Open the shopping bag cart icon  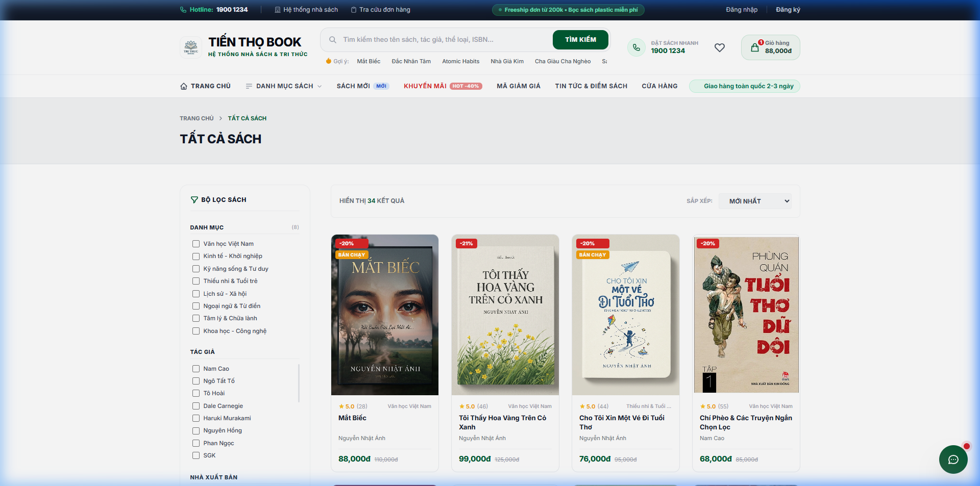(x=754, y=47)
